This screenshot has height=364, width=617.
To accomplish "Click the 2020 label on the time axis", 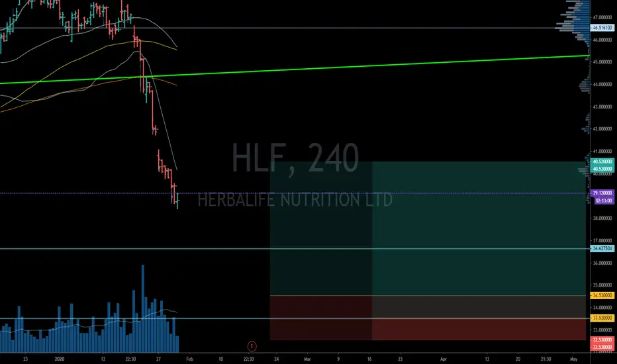I will click(60, 359).
